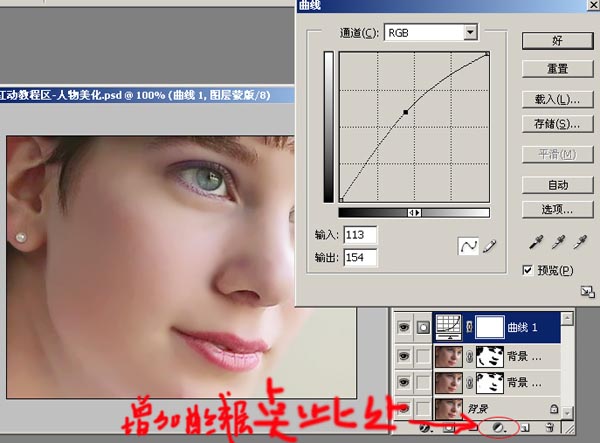Toggle the 预览 checkbox
The image size is (600, 443).
527,270
